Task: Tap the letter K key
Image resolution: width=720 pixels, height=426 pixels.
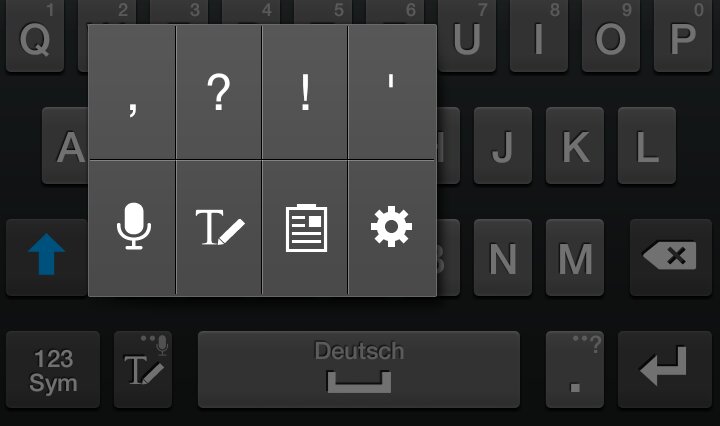Action: [574, 146]
